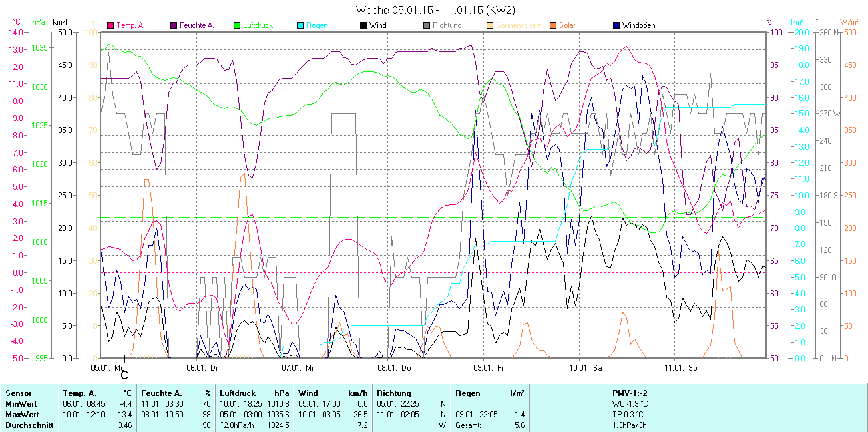868x432 pixels.
Task: Click the '07.01. Mi' date axis label
Action: point(298,367)
